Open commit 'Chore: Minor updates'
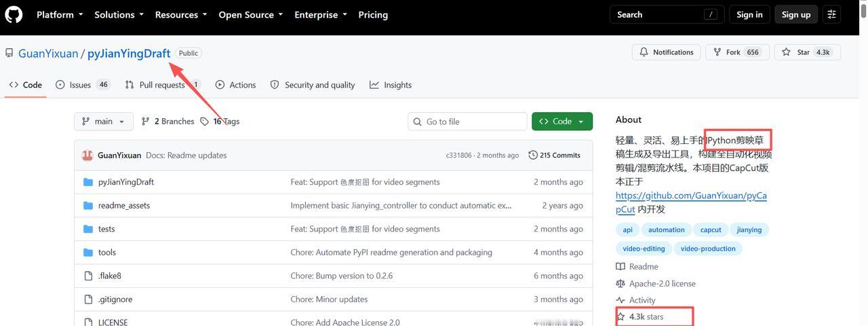The width and height of the screenshot is (868, 326). click(x=329, y=299)
